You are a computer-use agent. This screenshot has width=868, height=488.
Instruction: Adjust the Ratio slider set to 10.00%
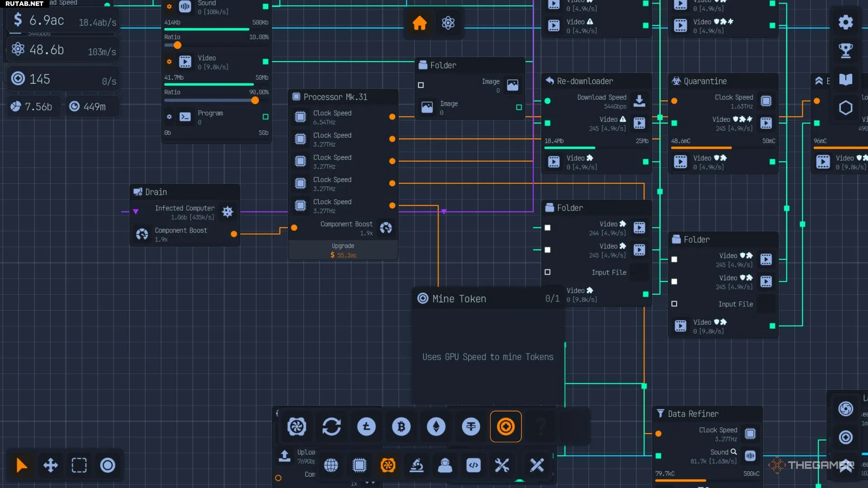pyautogui.click(x=177, y=45)
